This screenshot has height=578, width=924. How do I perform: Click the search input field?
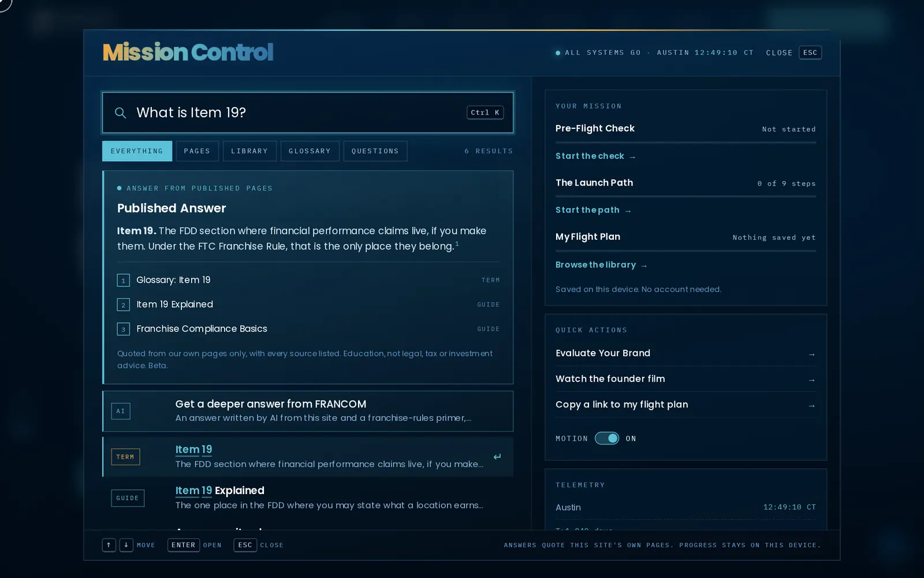[x=308, y=113]
